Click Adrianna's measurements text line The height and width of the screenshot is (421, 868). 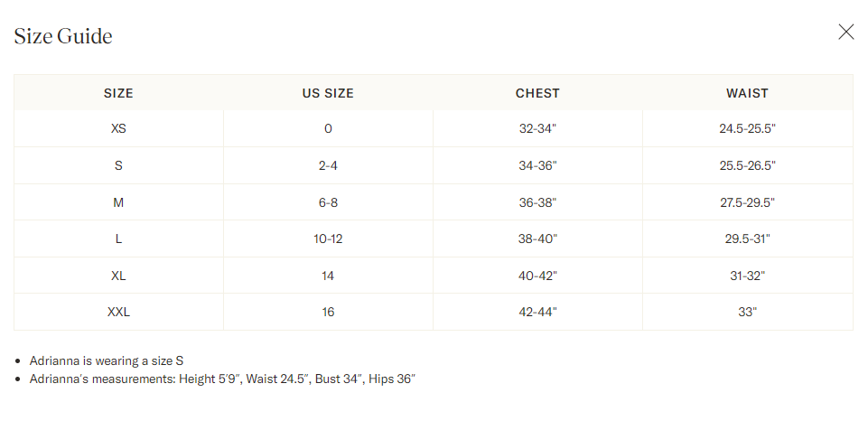pos(221,379)
